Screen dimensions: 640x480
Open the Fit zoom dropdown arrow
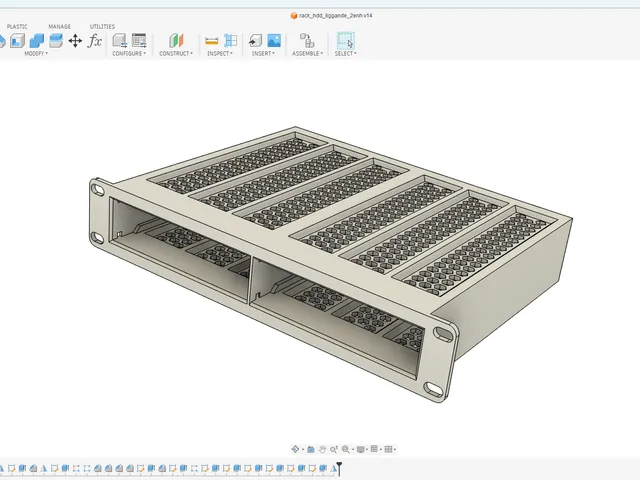352,450
